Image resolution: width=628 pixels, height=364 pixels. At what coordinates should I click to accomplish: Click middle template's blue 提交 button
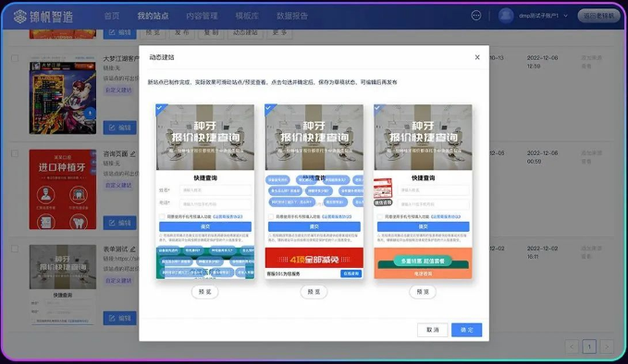pos(314,226)
